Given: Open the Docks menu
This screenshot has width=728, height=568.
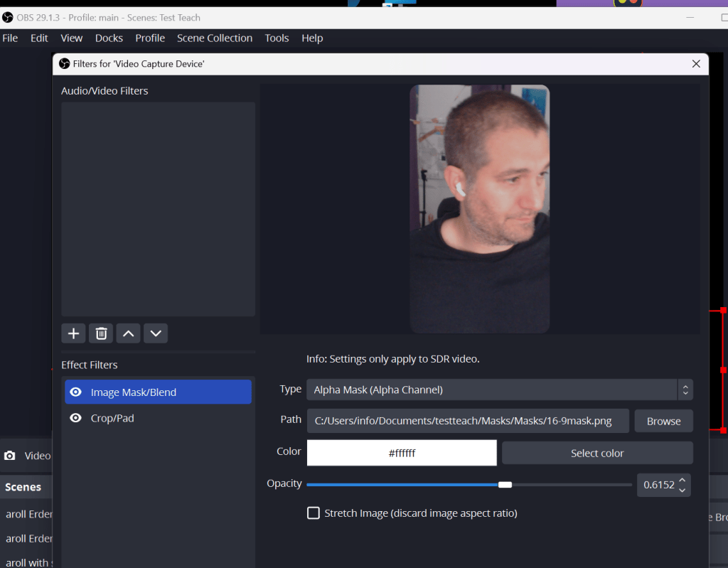Looking at the screenshot, I should (x=109, y=38).
